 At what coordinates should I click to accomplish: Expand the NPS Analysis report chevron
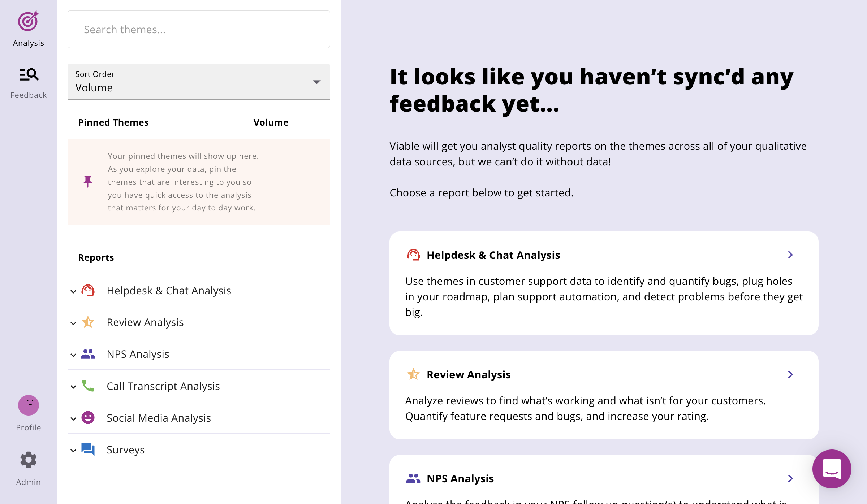(x=73, y=355)
